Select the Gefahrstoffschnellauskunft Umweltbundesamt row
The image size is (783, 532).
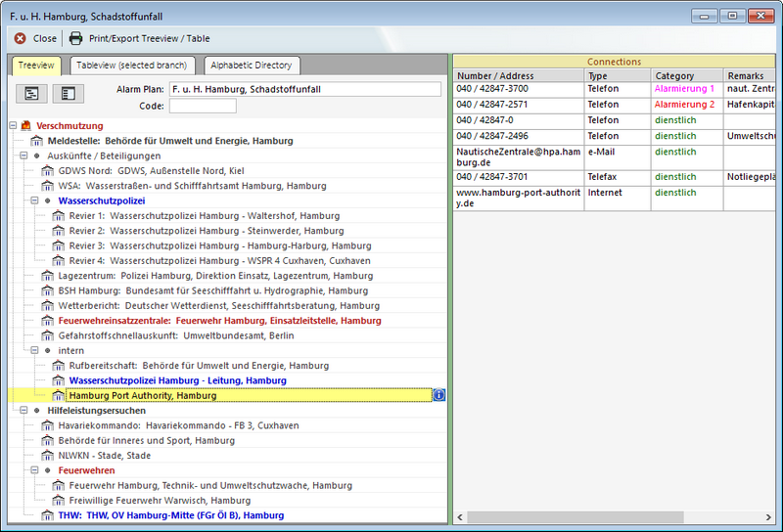176,335
